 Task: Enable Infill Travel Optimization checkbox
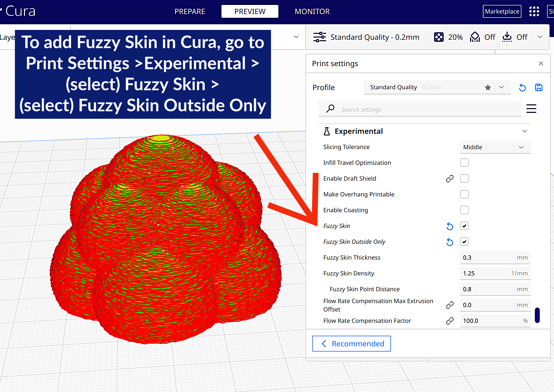pos(464,163)
